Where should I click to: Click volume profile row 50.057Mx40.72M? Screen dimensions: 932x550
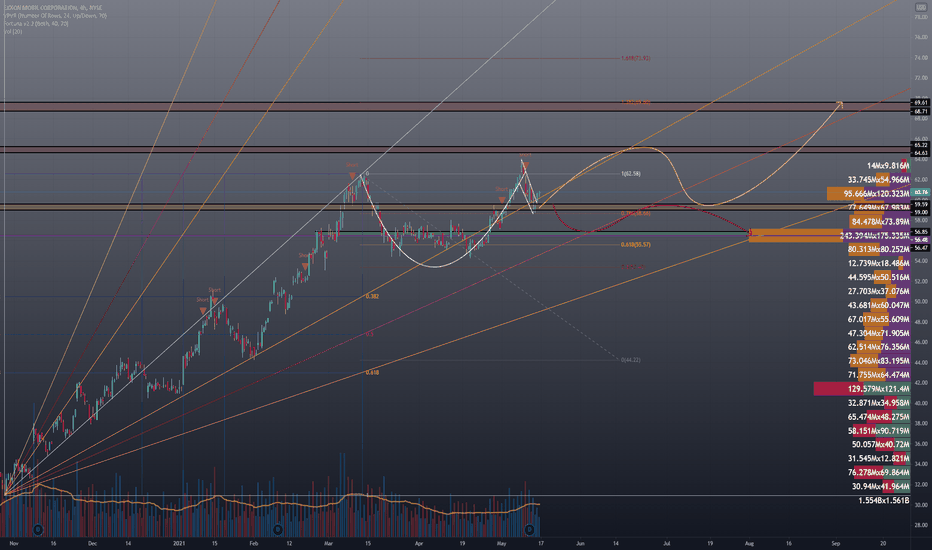[880, 445]
